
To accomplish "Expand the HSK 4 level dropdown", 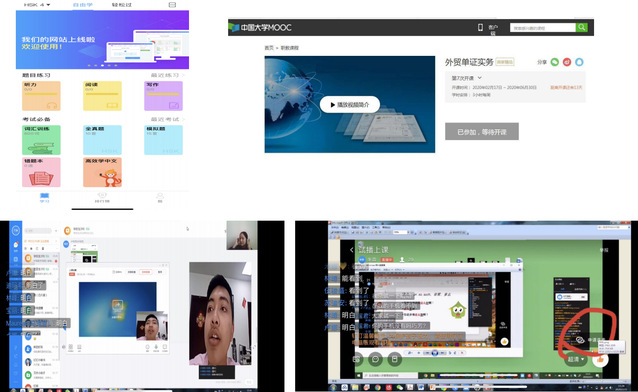I will tap(37, 5).
